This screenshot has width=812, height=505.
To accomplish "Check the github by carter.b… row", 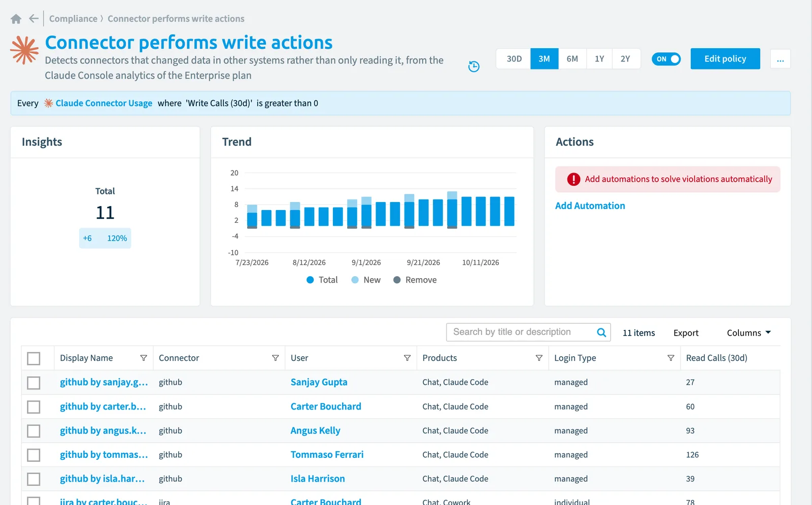I will click(x=33, y=407).
